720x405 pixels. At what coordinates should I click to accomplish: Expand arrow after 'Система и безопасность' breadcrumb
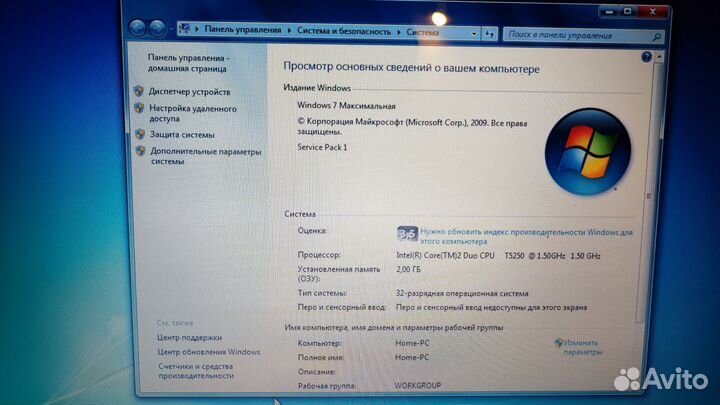tap(398, 32)
